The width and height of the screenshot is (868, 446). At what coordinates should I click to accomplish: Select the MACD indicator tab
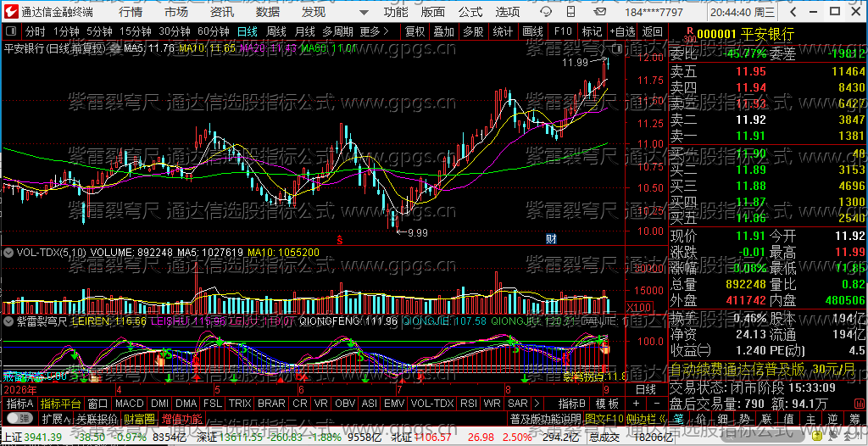tap(130, 403)
